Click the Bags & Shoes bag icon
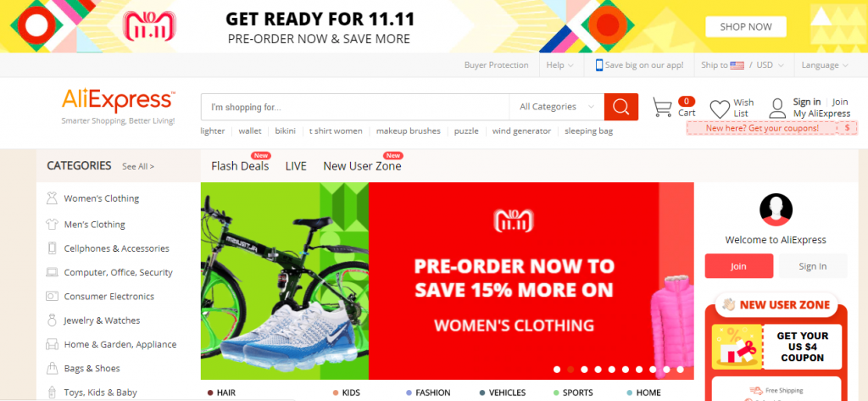This screenshot has width=868, height=401. click(52, 368)
